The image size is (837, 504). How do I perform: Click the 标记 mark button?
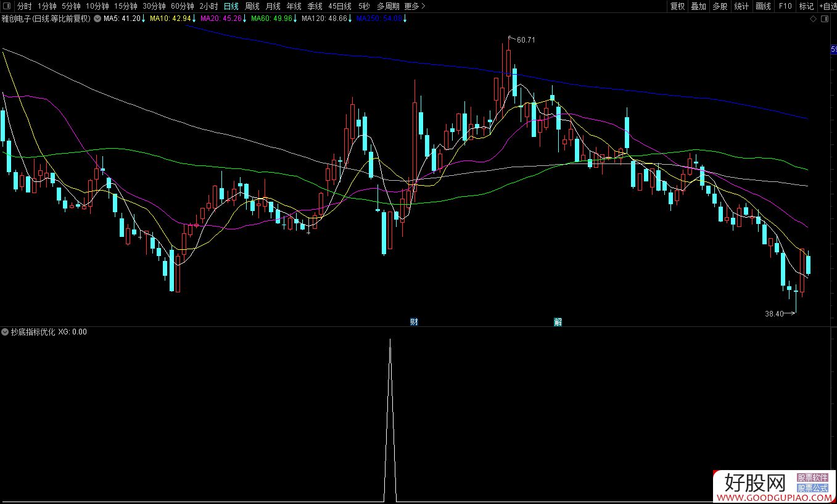806,6
